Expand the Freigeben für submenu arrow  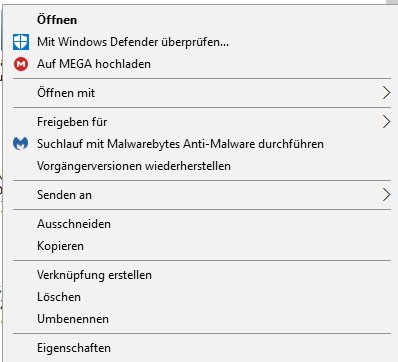pos(386,122)
